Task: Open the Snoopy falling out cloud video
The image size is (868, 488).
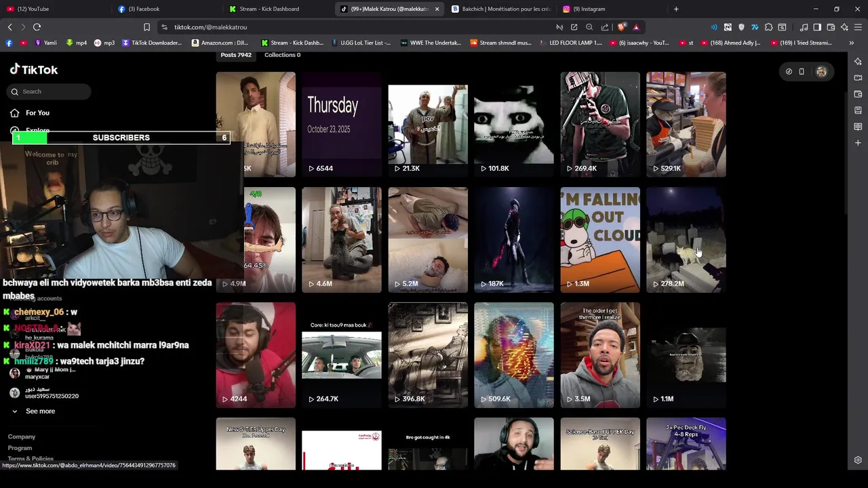Action: point(600,240)
